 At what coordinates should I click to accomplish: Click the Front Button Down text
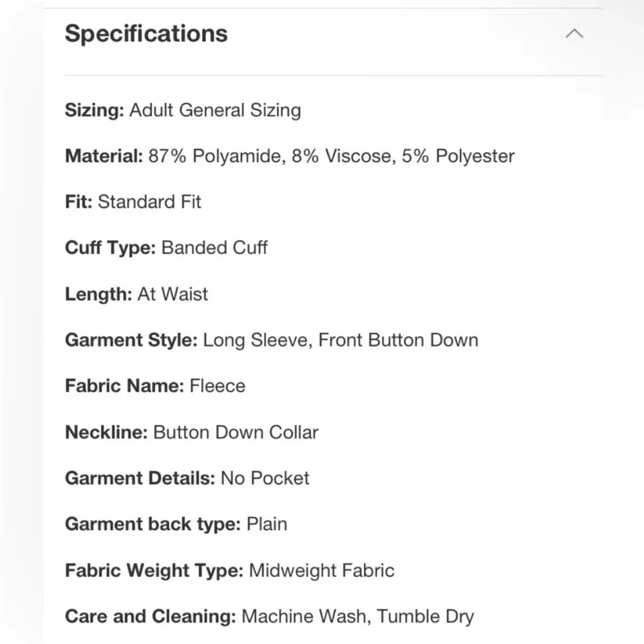click(x=399, y=340)
